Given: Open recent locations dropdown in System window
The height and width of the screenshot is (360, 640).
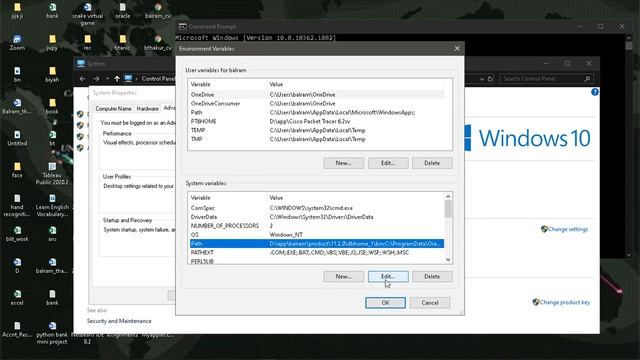Looking at the screenshot, I should click(107, 78).
